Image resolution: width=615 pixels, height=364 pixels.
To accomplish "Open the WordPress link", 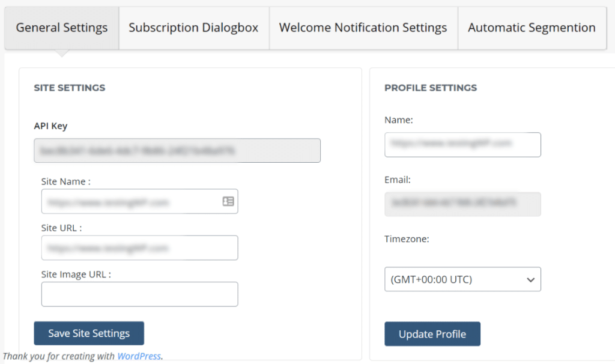I will (x=139, y=356).
